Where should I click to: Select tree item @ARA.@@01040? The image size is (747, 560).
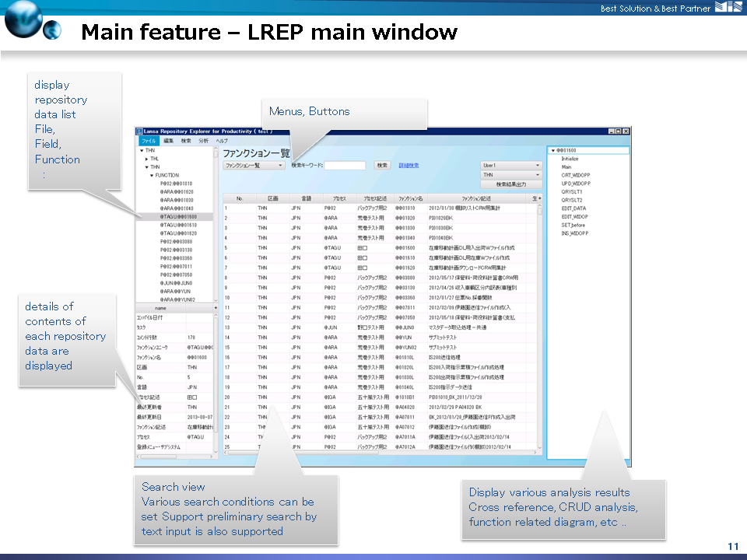[177, 208]
